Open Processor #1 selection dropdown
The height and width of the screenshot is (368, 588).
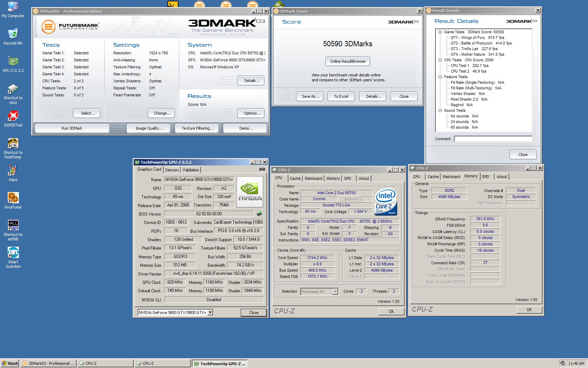tap(335, 292)
